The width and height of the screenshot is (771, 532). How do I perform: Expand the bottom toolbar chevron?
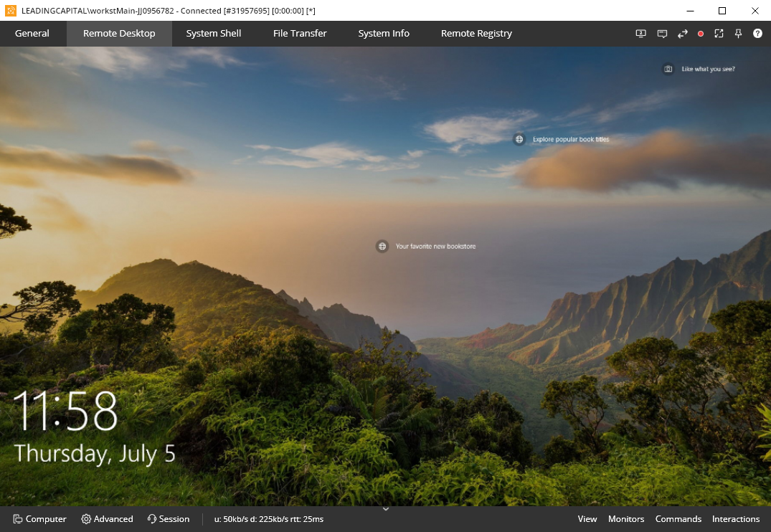pyautogui.click(x=386, y=509)
